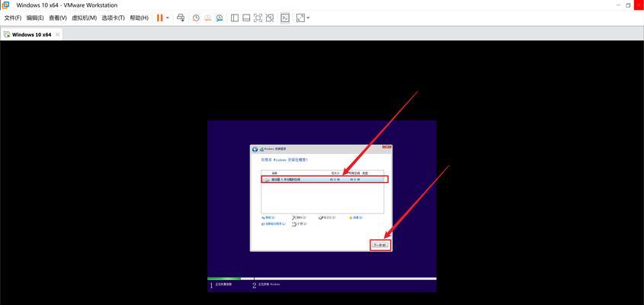Click the 扩展 extend partition link

coord(299,224)
